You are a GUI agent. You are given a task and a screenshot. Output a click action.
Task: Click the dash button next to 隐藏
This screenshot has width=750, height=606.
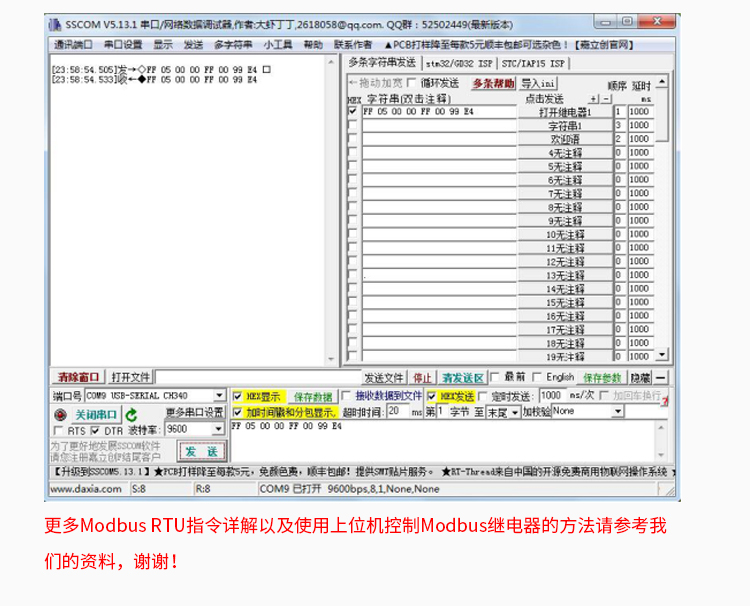pyautogui.click(x=662, y=378)
